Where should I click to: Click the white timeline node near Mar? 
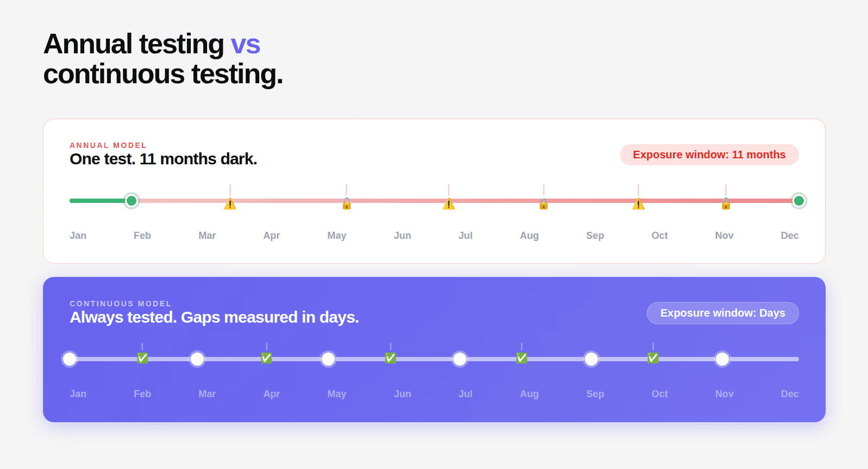coord(197,359)
